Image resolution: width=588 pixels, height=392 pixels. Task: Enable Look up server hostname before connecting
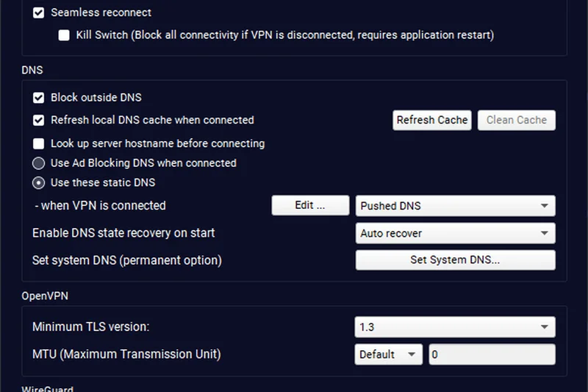(38, 143)
